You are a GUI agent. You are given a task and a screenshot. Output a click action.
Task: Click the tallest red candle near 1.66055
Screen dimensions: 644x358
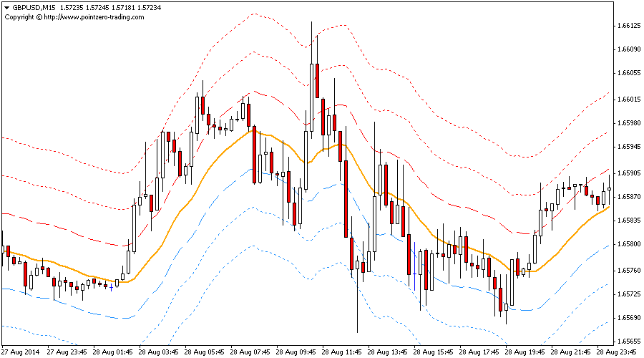316,80
